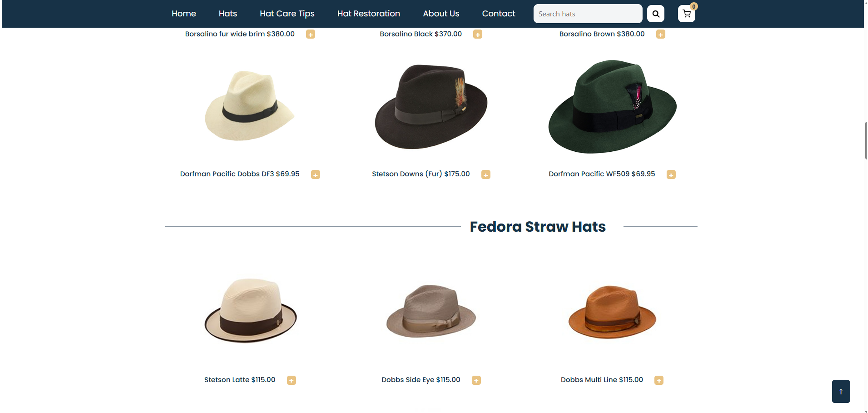View the Stetson Downs (Fur) hat image
Viewport: 868px width, 413px height.
(431, 107)
